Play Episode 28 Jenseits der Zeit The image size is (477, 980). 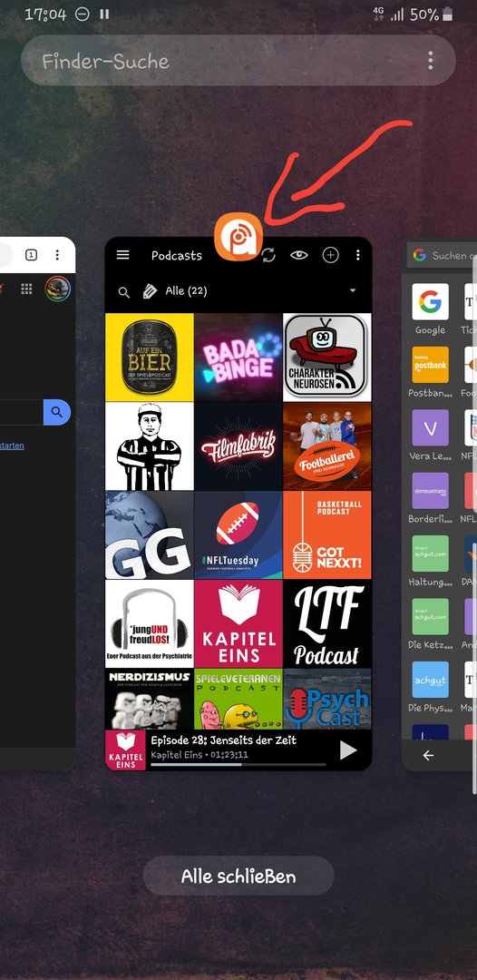[347, 750]
